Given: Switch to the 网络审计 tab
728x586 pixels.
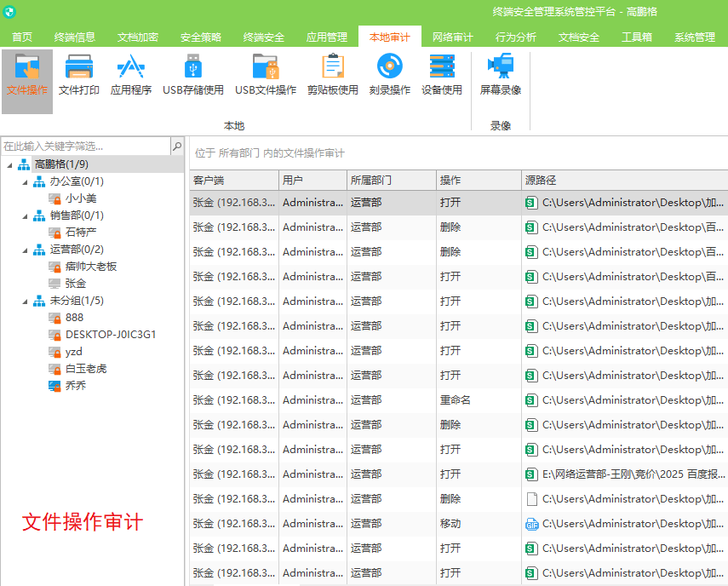Looking at the screenshot, I should pos(452,37).
